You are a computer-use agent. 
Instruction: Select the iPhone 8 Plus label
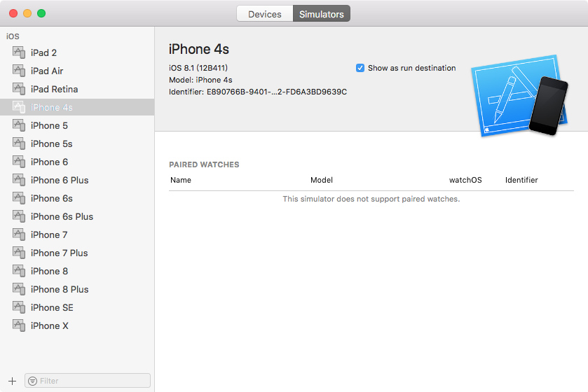pos(60,289)
